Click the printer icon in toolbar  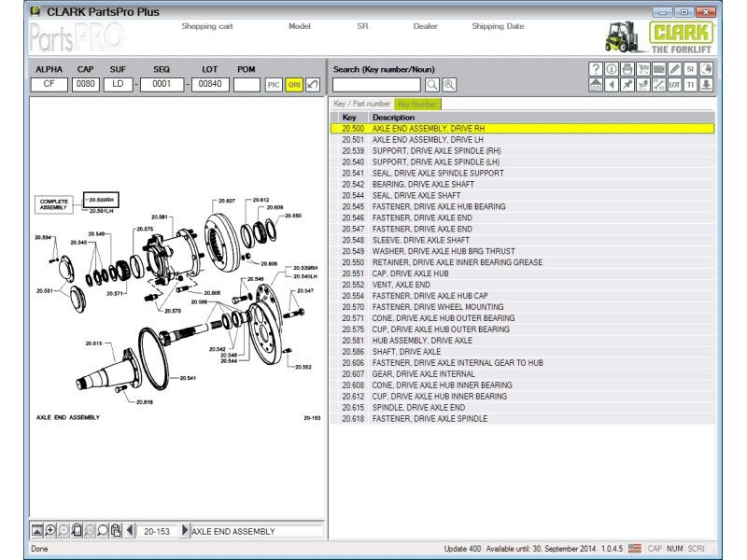627,69
